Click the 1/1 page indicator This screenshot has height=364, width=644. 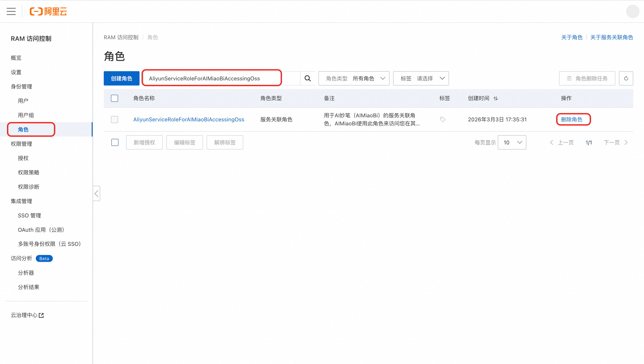589,142
